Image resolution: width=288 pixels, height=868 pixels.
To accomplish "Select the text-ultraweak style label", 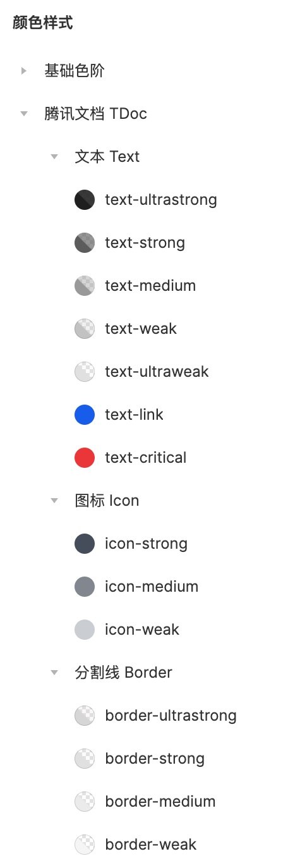I will [157, 372].
